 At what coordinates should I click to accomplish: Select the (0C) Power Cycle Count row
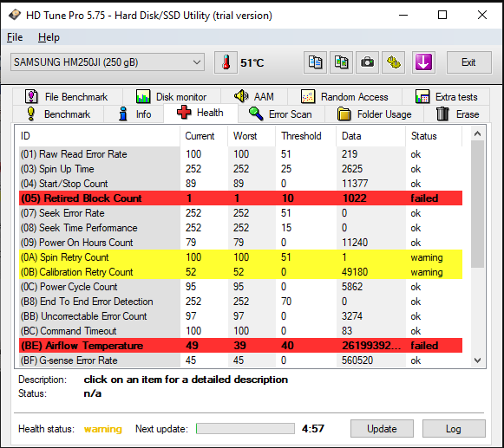[x=241, y=287]
